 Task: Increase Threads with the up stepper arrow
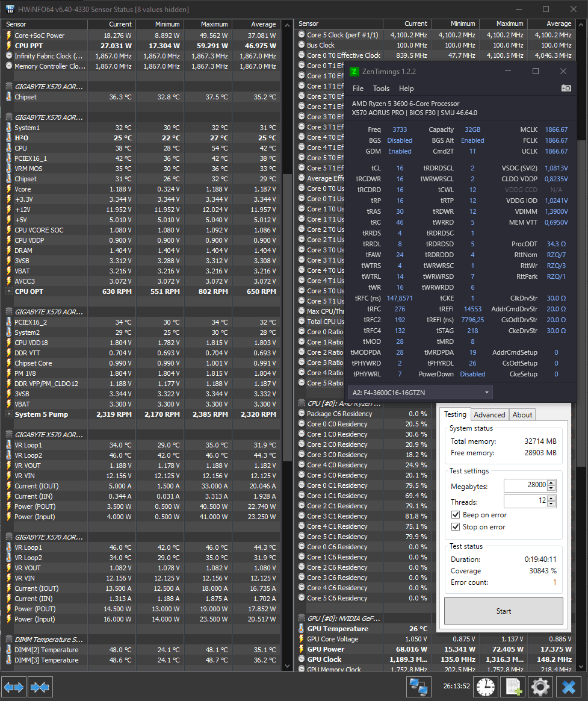point(552,499)
